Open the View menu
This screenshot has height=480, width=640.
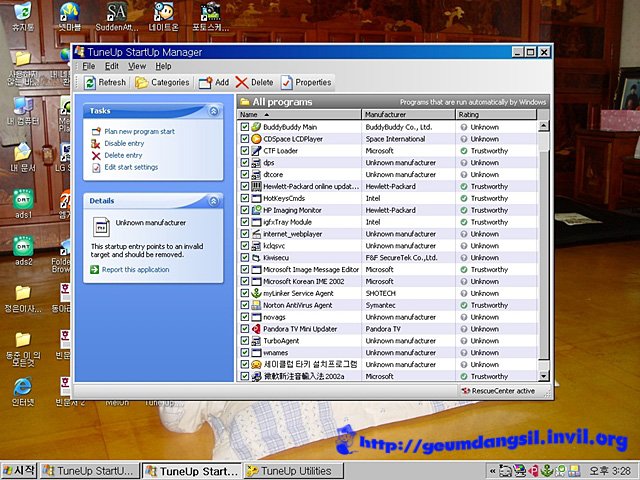tap(137, 66)
